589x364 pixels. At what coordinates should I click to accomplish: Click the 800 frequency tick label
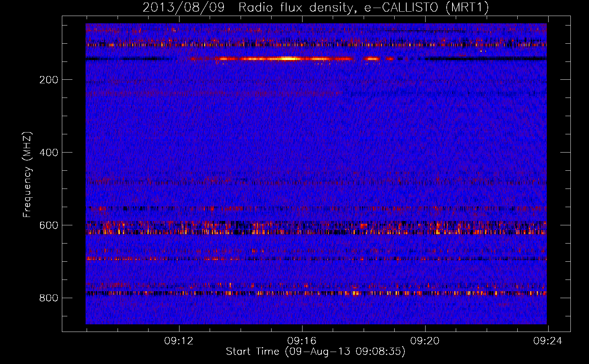pyautogui.click(x=49, y=298)
